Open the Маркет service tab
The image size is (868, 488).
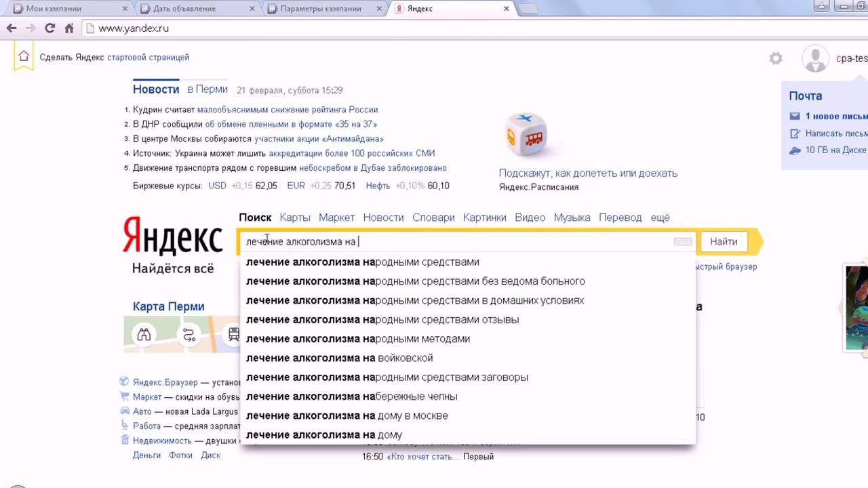coord(336,218)
